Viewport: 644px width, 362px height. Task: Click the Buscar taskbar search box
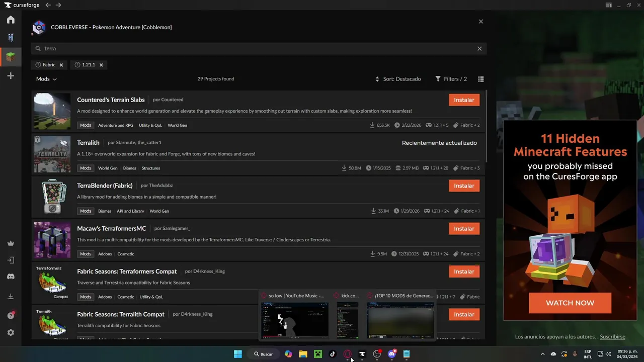pyautogui.click(x=263, y=354)
